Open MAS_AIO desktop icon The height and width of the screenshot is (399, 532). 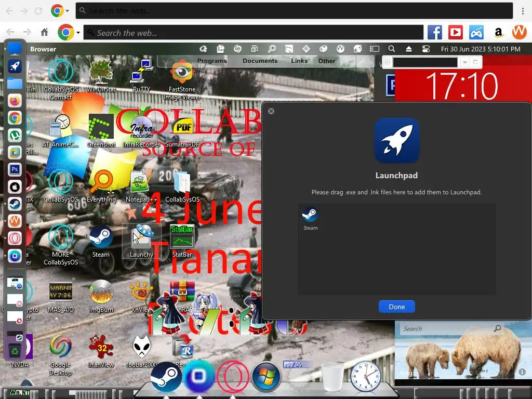(60, 297)
